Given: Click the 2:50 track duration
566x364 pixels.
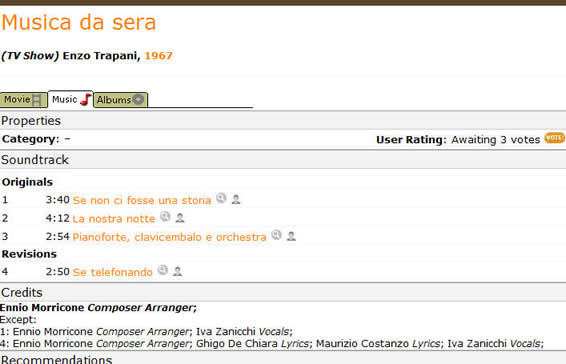Looking at the screenshot, I should [57, 272].
